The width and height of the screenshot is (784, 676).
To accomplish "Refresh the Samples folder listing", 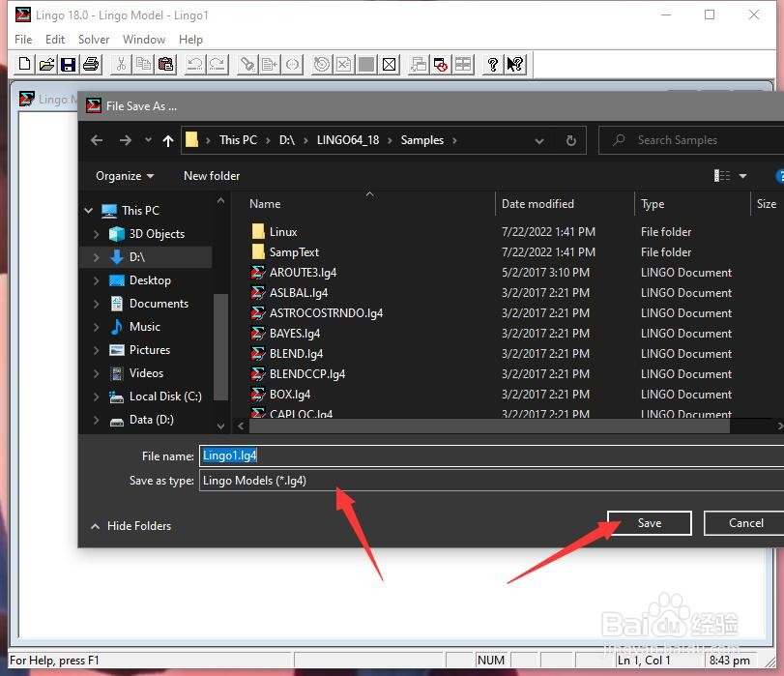I will click(x=571, y=140).
